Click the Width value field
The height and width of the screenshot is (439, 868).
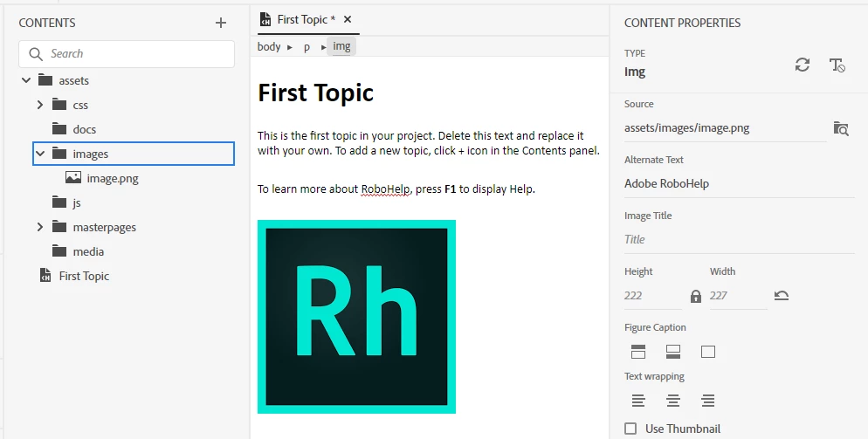coord(739,296)
